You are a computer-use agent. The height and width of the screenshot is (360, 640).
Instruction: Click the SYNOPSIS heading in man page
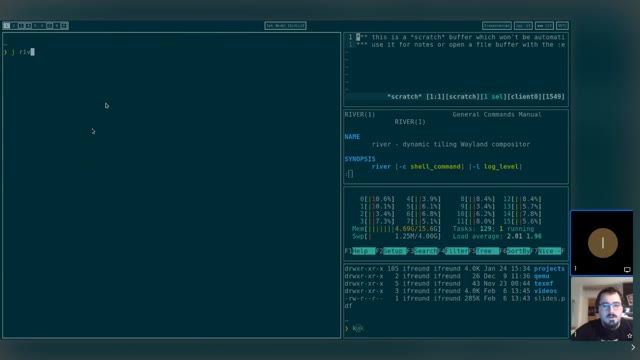360,159
